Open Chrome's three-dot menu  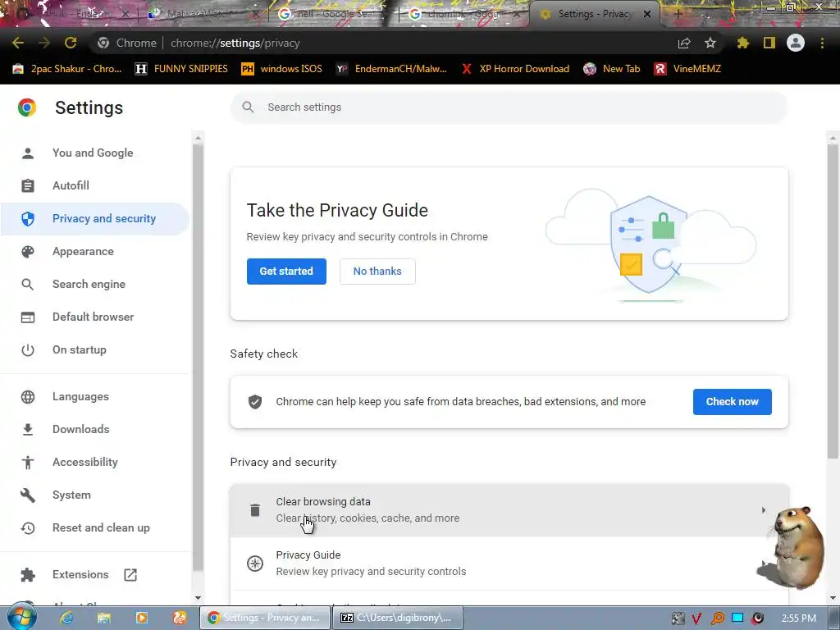pos(822,43)
